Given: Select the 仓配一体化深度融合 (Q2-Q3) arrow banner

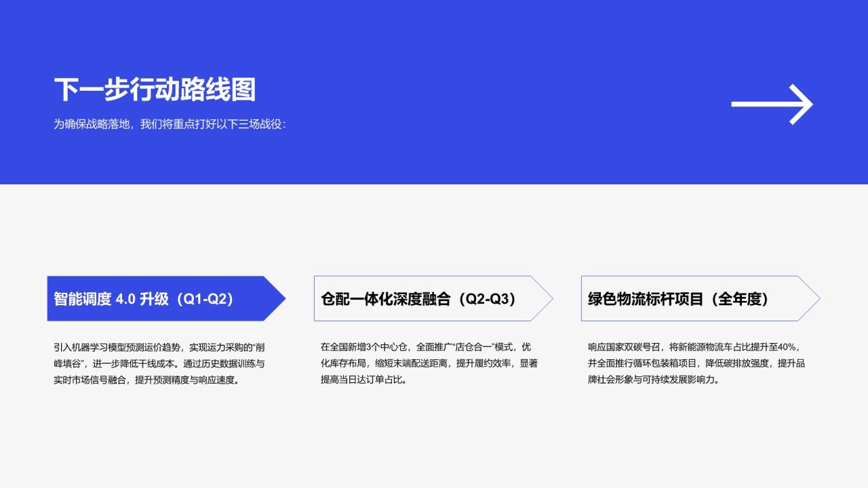Looking at the screenshot, I should [433, 298].
